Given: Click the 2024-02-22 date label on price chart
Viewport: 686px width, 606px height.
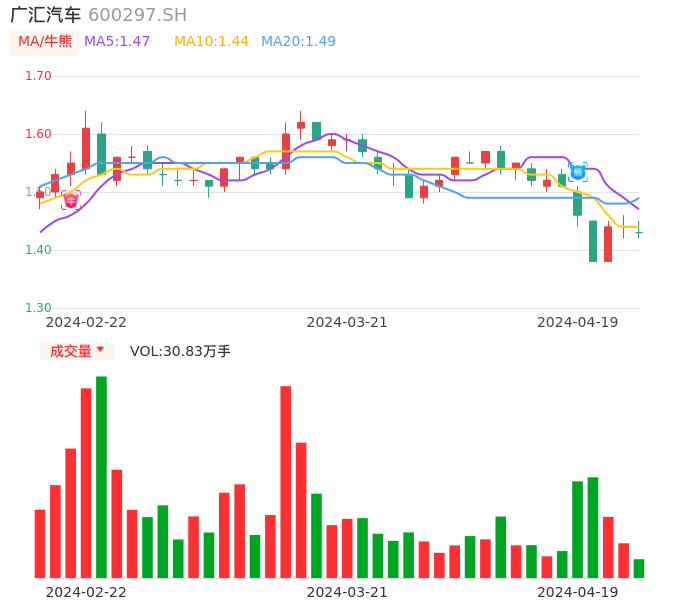Looking at the screenshot, I should click(86, 322).
